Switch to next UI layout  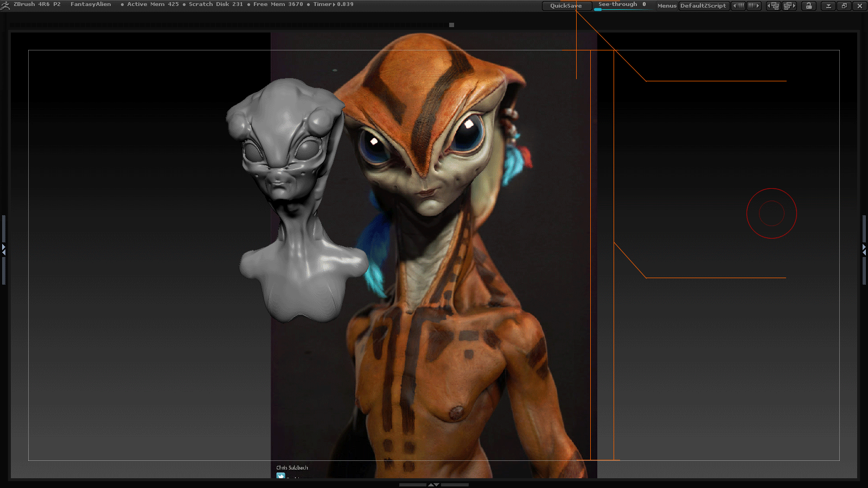pyautogui.click(x=789, y=6)
